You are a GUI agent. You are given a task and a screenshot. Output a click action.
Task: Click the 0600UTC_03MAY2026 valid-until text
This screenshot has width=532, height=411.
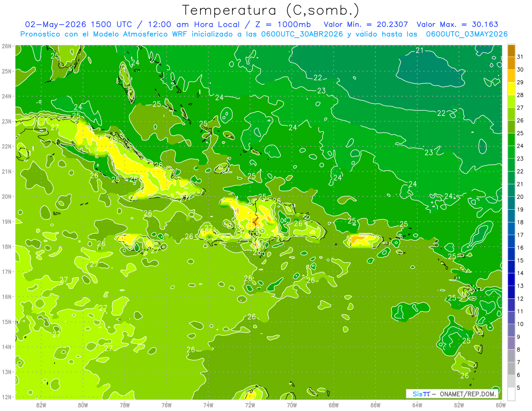click(467, 34)
